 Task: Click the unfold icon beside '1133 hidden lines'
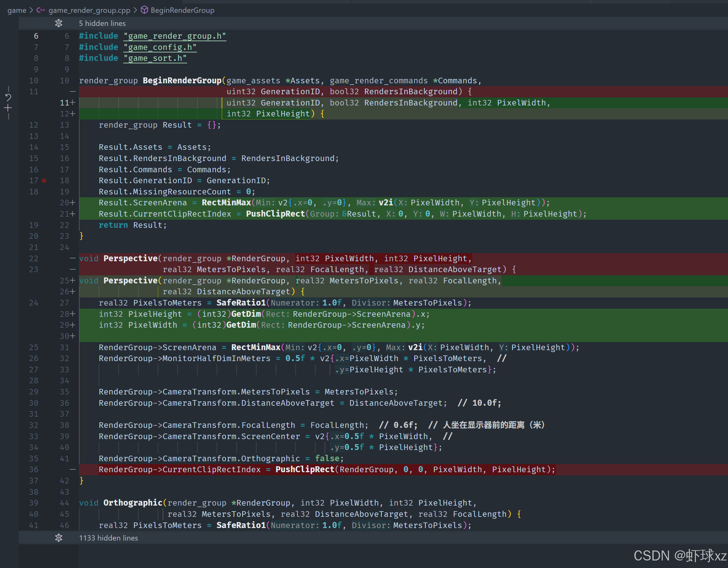59,538
